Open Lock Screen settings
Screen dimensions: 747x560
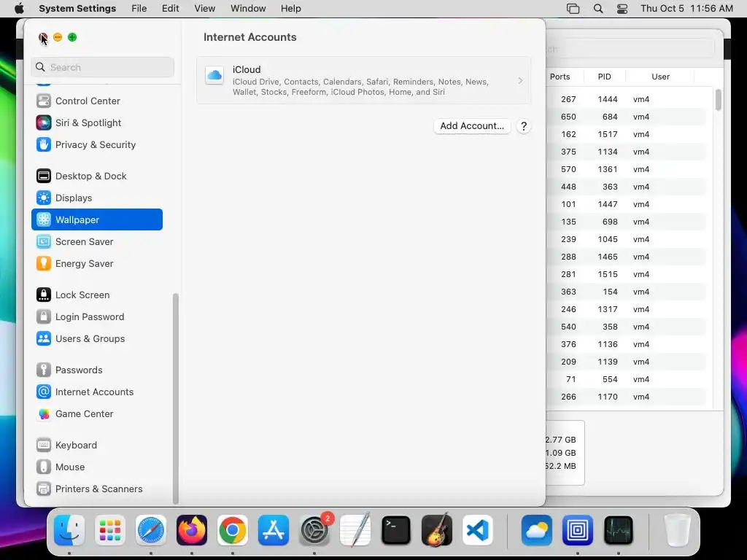[97, 295]
